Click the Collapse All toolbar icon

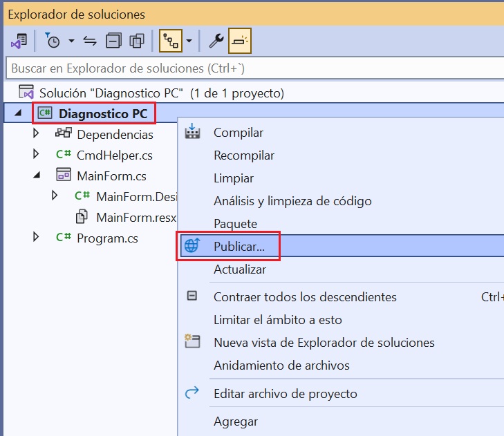(x=113, y=41)
